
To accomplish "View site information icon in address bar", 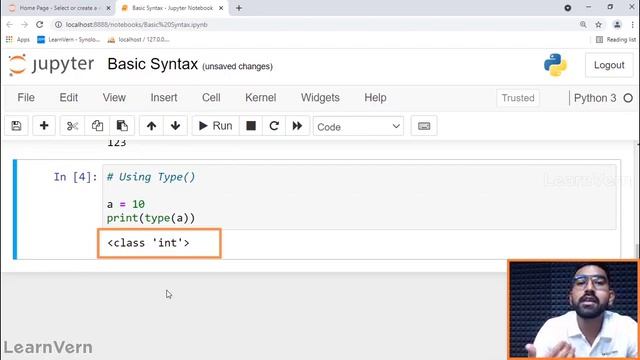I will 58,24.
